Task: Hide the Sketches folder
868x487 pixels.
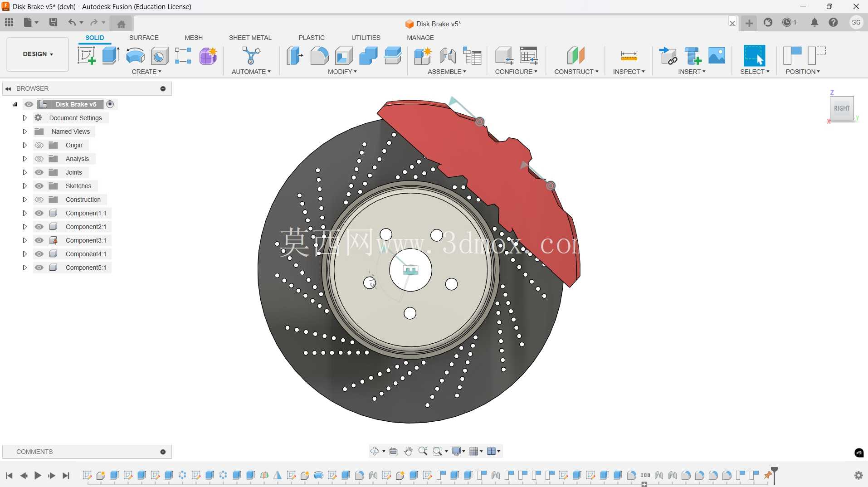Action: tap(39, 186)
